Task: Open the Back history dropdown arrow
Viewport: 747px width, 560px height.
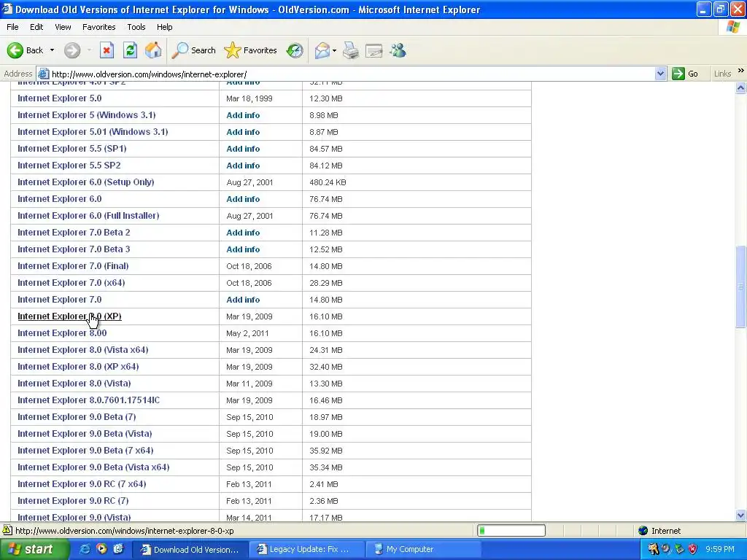Action: pyautogui.click(x=52, y=50)
